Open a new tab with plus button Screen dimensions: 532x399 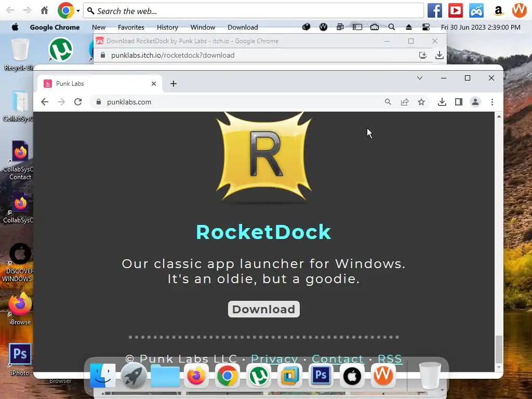click(174, 84)
